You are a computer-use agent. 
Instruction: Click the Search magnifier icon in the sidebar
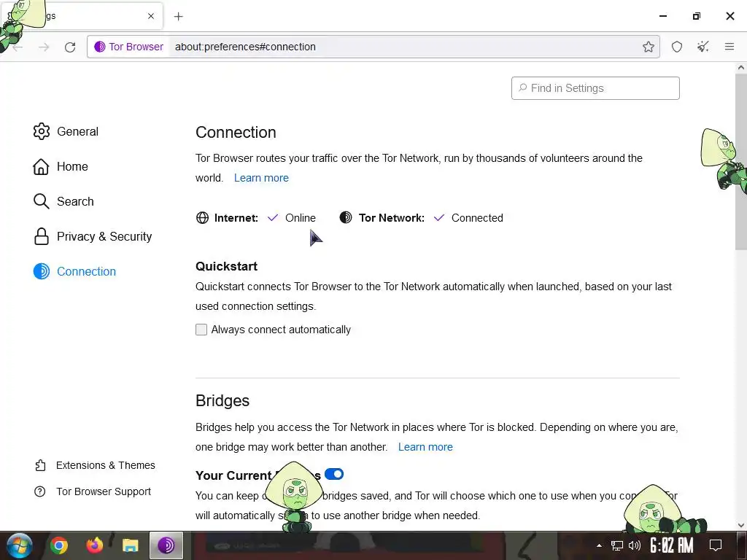coord(42,201)
